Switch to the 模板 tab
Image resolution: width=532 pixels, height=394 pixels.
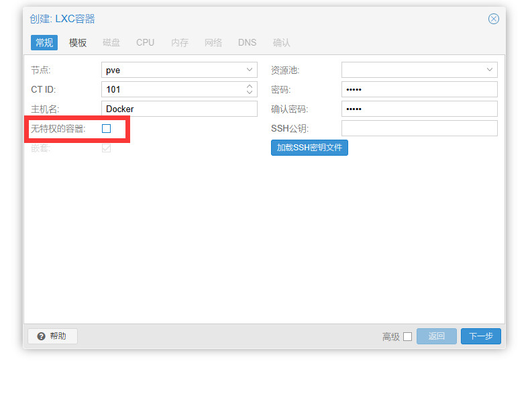tap(78, 43)
